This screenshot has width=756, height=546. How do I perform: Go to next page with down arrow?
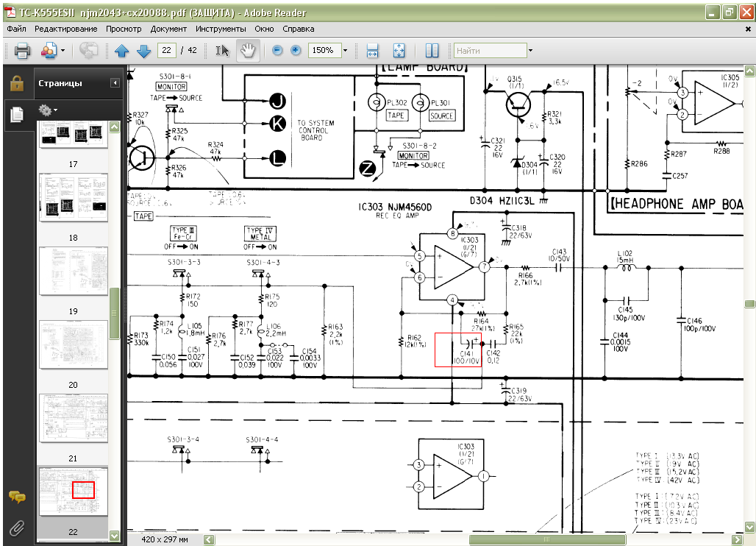point(143,51)
